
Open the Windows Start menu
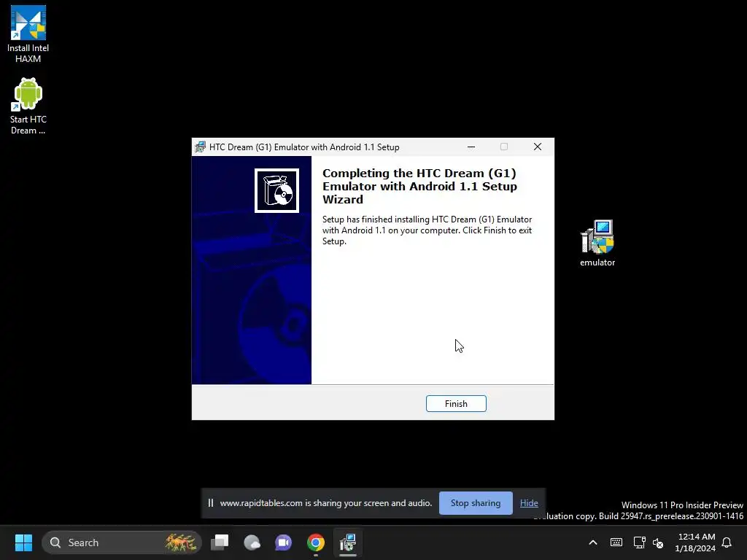pyautogui.click(x=23, y=542)
